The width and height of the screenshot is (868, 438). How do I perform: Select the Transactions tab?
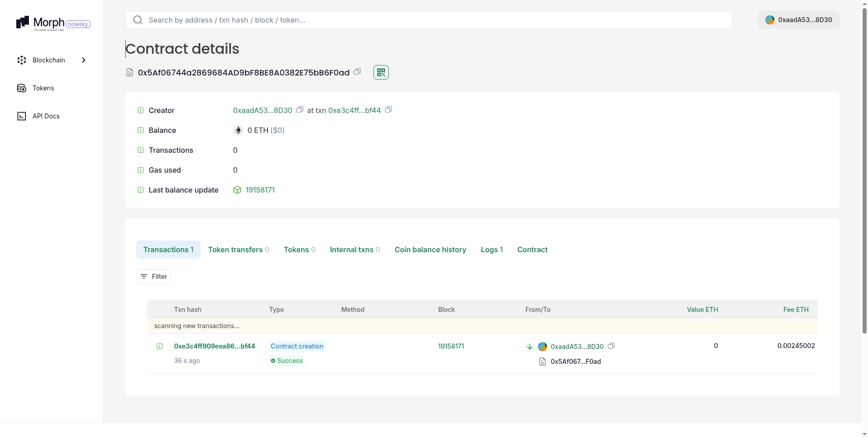(x=168, y=250)
